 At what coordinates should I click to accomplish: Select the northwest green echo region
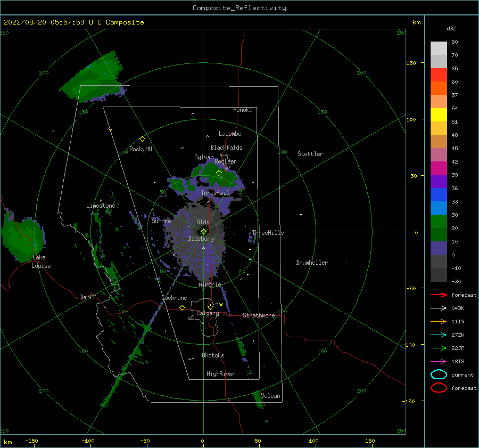pos(93,78)
